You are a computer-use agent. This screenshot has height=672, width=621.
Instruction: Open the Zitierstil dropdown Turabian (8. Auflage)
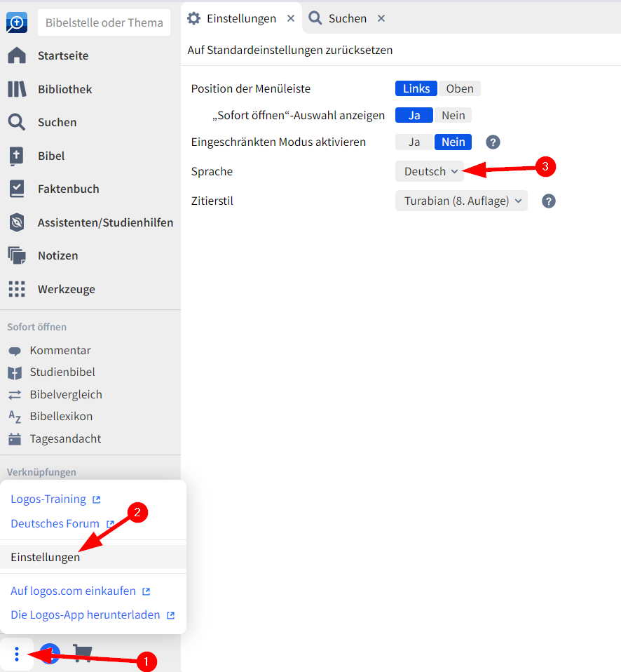(x=461, y=201)
